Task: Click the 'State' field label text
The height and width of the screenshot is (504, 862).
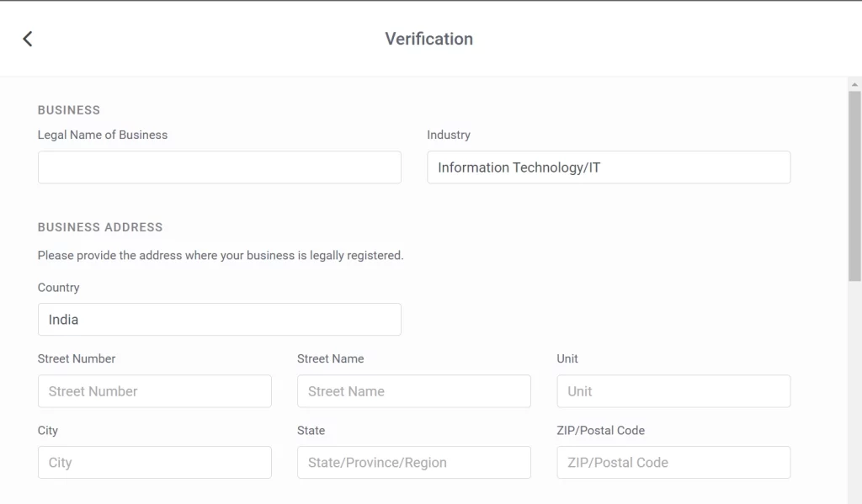Action: (311, 430)
